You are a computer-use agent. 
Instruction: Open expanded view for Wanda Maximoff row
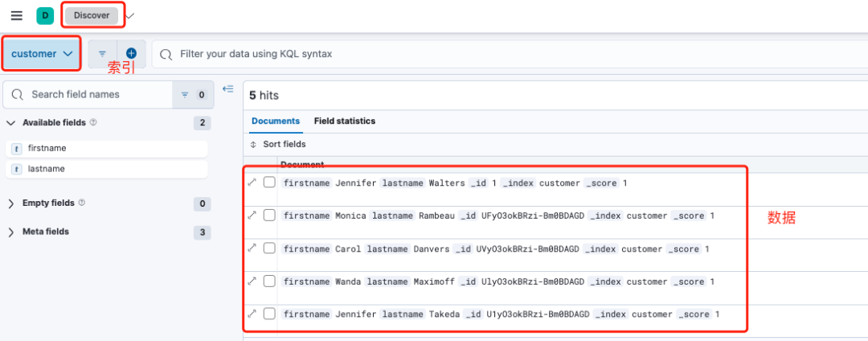pos(252,281)
